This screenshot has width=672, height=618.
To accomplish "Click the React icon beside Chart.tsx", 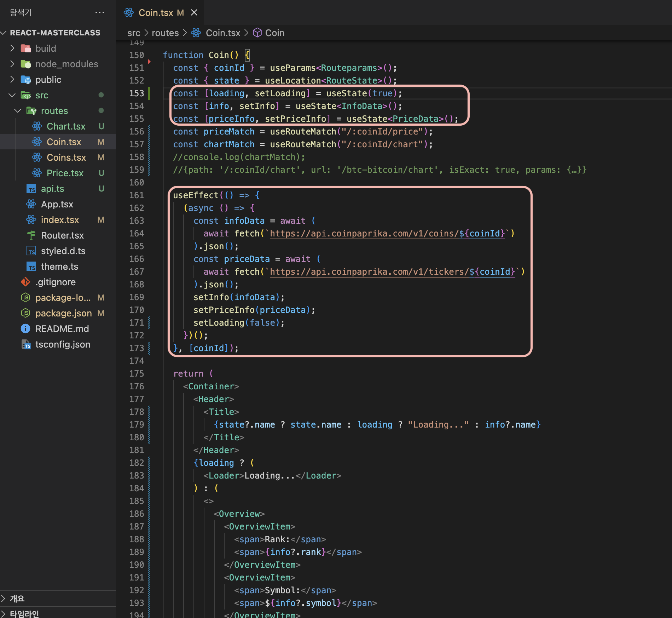I will (x=37, y=126).
